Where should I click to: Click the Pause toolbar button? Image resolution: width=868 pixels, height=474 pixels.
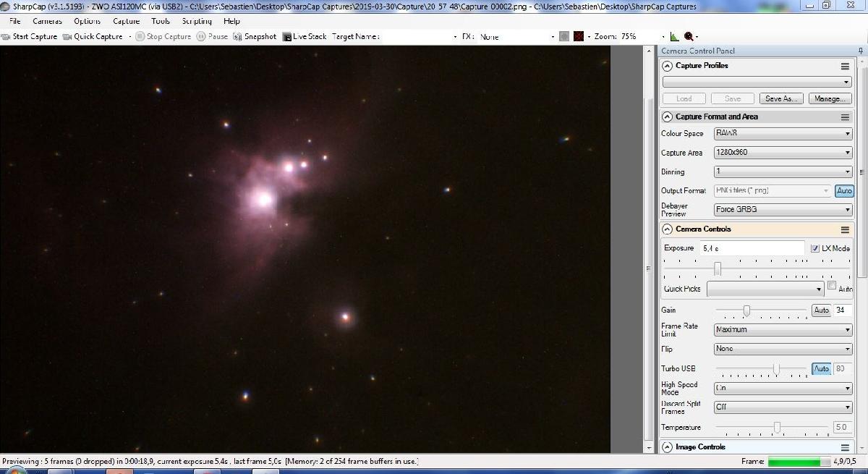tap(212, 36)
